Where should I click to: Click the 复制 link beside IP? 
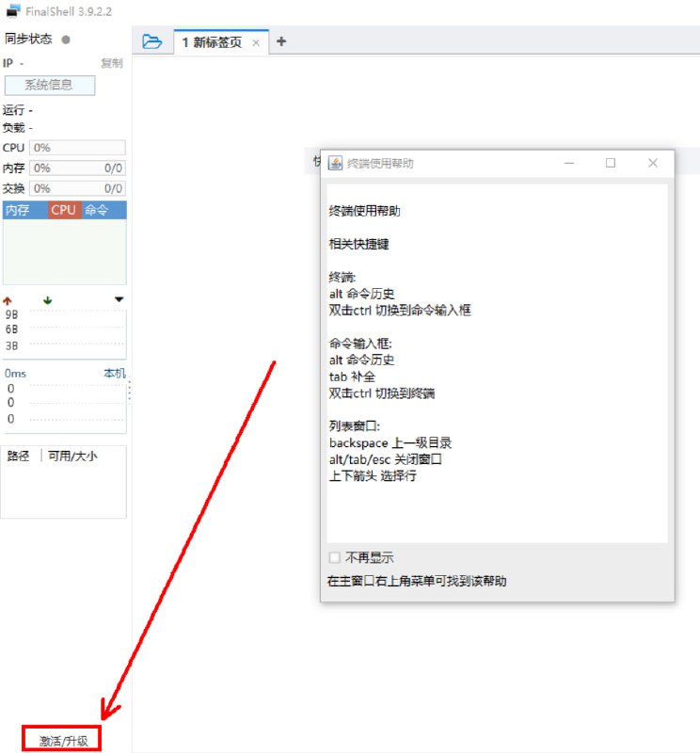pos(111,63)
